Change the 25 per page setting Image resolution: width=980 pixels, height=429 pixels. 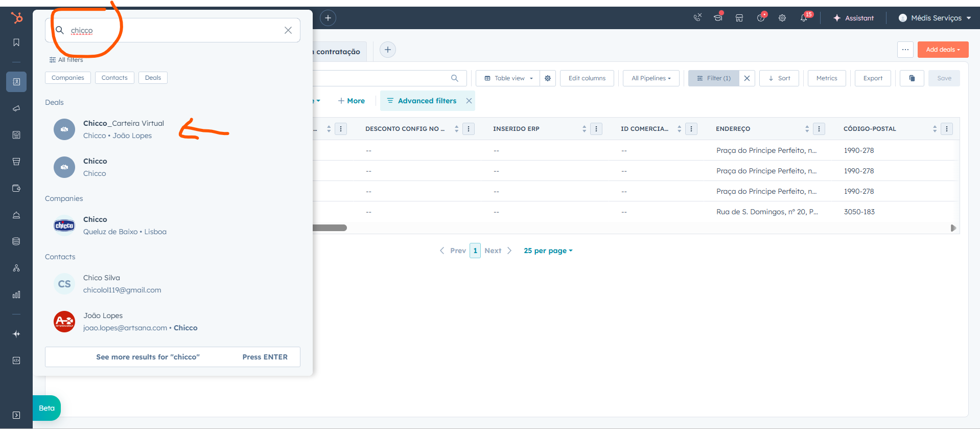(x=548, y=251)
